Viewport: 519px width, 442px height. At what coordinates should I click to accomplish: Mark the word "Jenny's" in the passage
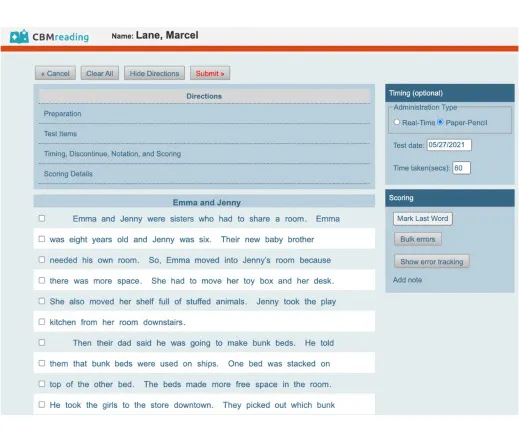[x=256, y=260]
